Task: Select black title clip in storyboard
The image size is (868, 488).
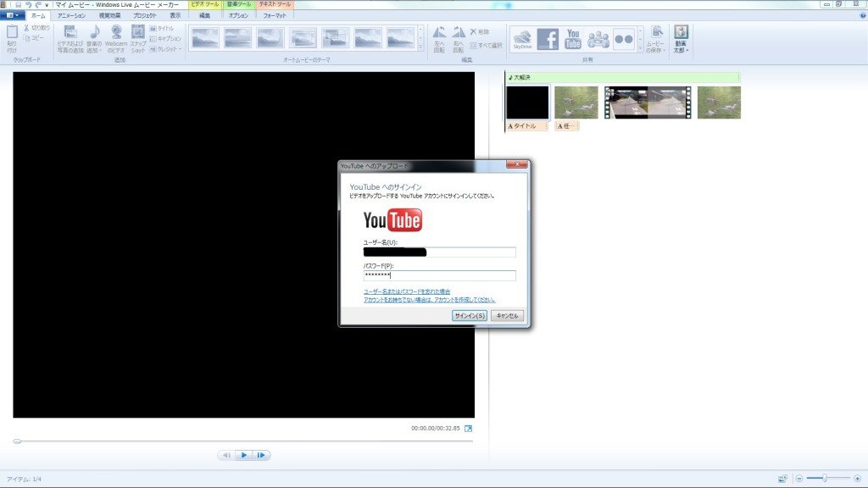Action: [527, 103]
